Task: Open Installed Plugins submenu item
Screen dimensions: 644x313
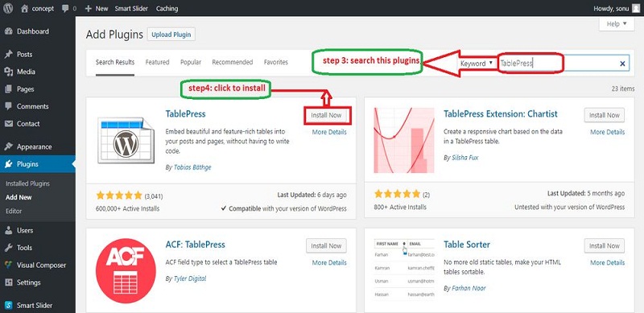Action: [27, 183]
